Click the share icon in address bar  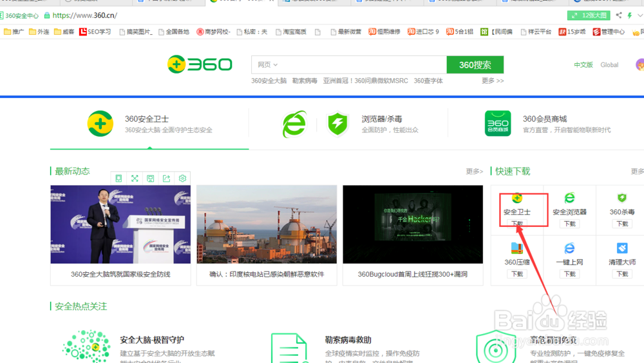click(x=618, y=15)
